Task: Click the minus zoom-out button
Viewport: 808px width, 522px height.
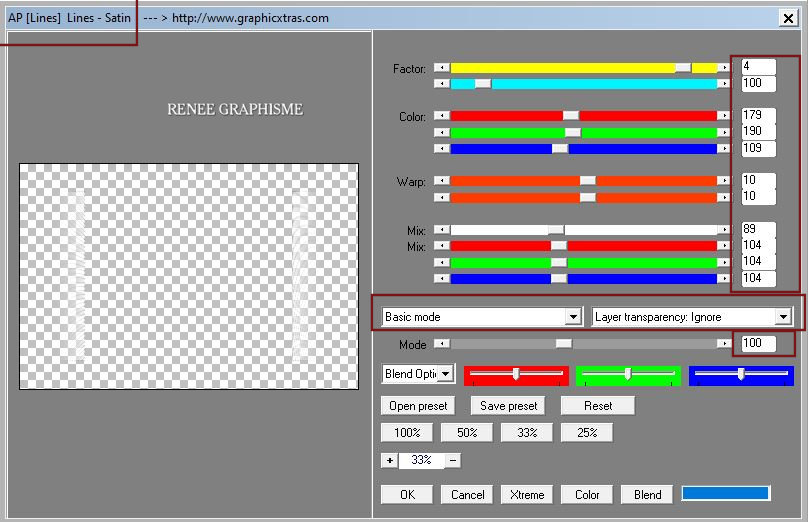Action: (x=452, y=460)
